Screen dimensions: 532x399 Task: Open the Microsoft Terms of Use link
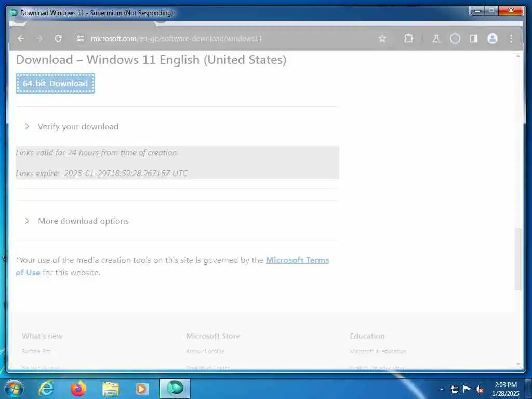[298, 260]
